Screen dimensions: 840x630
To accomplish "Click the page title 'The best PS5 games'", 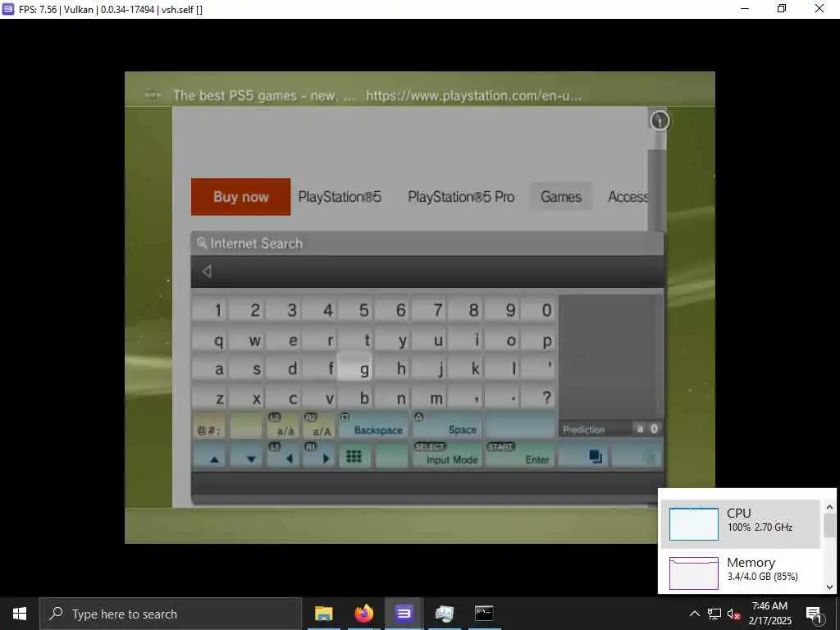I will point(264,95).
